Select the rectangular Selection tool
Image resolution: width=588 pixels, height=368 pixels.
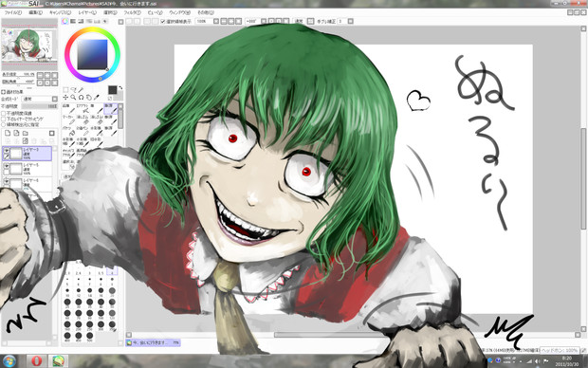(x=65, y=90)
